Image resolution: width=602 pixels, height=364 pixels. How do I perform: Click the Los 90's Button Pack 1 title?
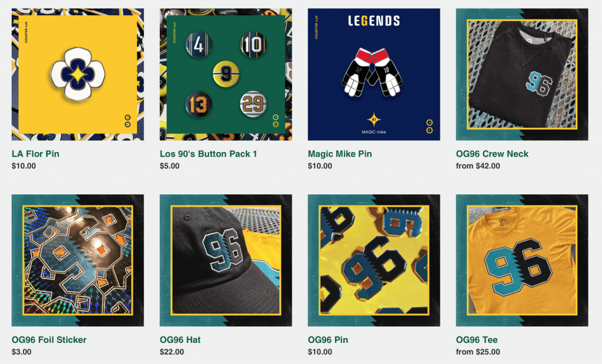(208, 154)
